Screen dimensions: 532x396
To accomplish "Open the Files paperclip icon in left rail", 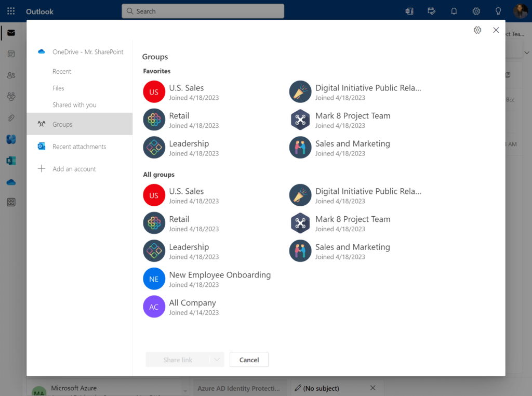I will tap(11, 118).
